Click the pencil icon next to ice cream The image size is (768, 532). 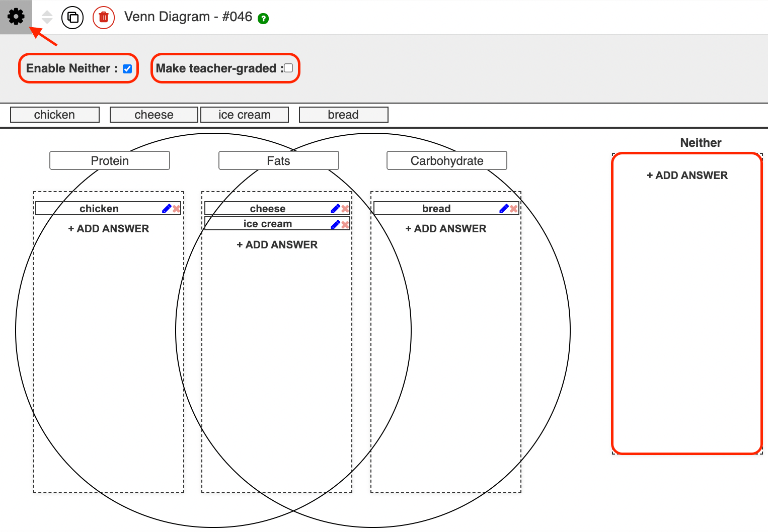coord(335,224)
